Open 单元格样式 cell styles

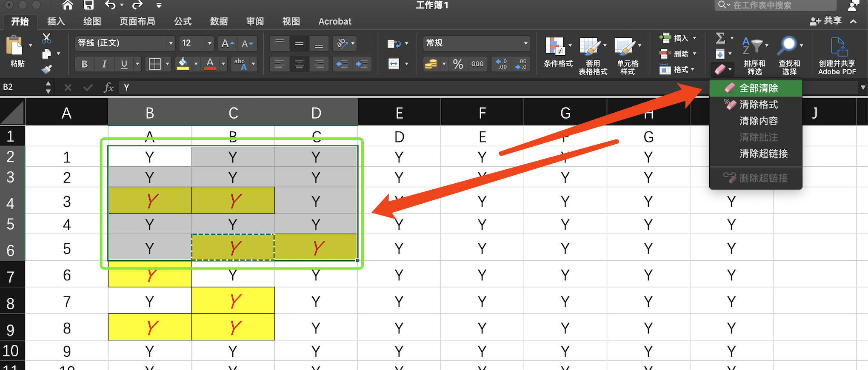628,56
